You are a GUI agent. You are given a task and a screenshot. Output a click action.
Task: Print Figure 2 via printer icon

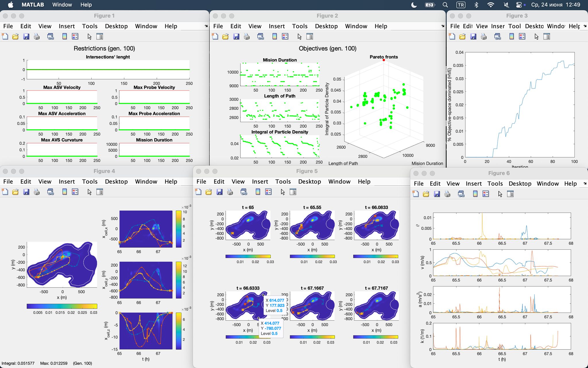247,36
